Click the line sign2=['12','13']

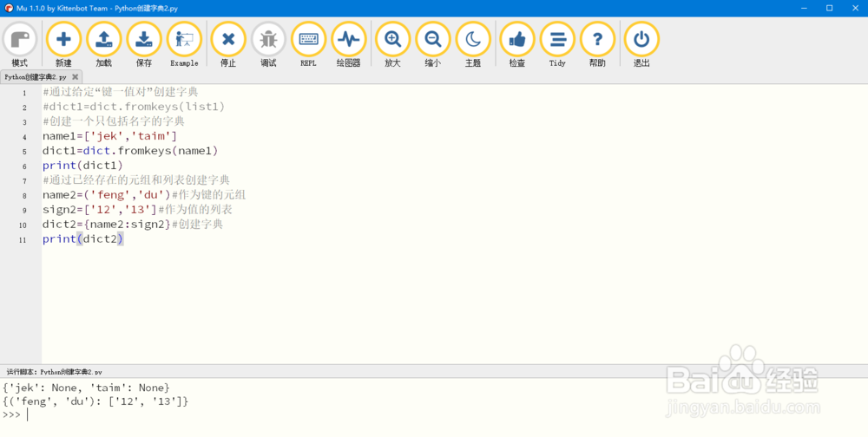pos(100,210)
